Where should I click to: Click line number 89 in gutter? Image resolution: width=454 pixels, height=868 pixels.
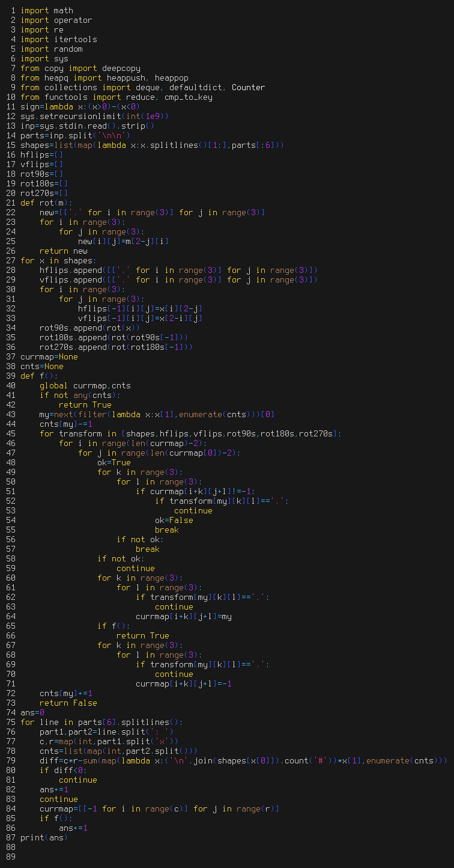(11, 857)
